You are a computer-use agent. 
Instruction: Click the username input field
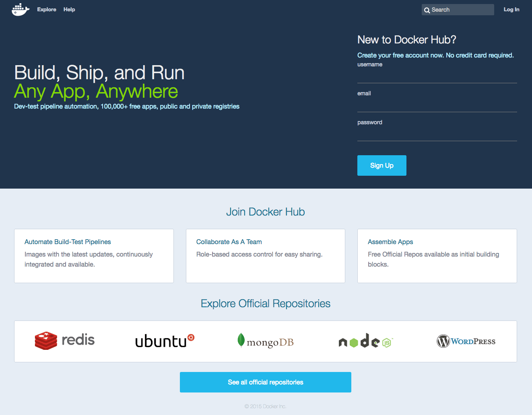pyautogui.click(x=437, y=76)
